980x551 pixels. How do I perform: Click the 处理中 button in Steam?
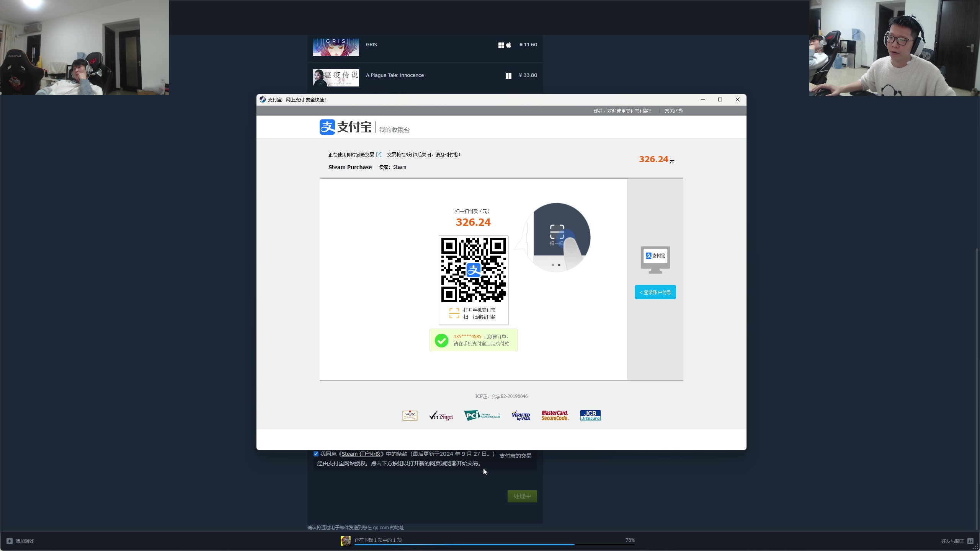tap(522, 496)
